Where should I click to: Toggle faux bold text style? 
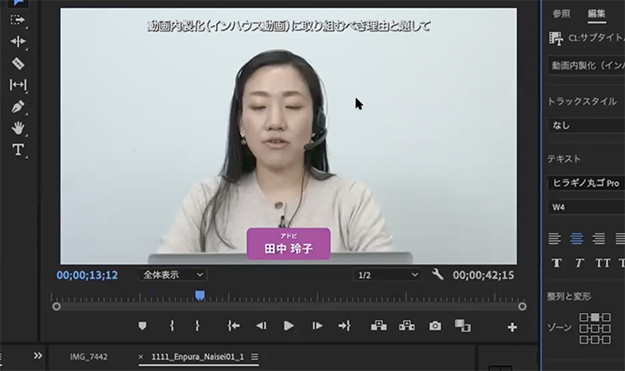pyautogui.click(x=557, y=263)
